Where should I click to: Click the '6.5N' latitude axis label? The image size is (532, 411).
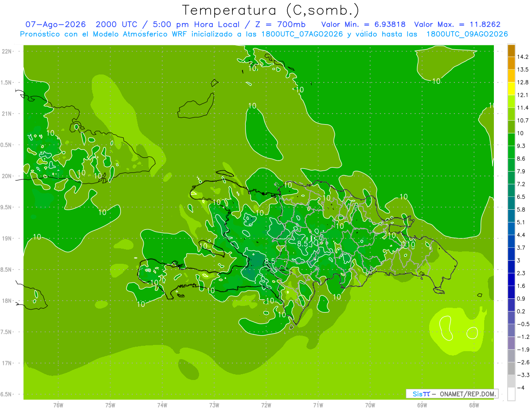click(6, 394)
